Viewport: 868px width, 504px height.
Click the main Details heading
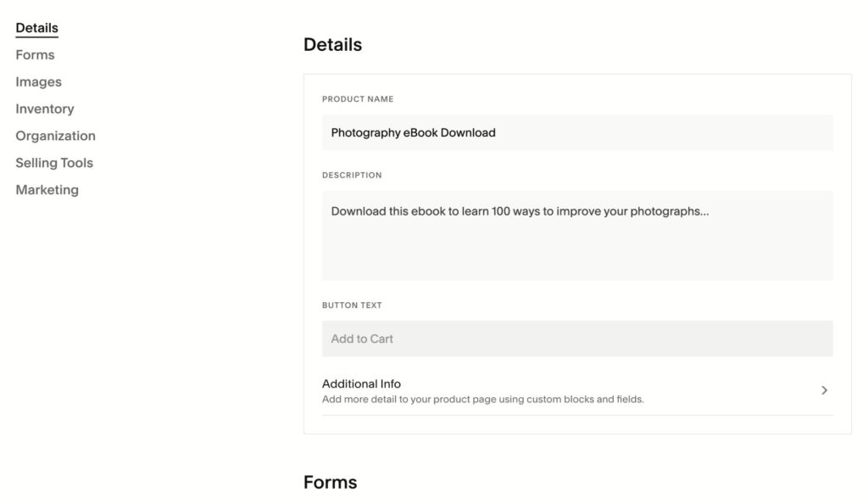(x=332, y=45)
